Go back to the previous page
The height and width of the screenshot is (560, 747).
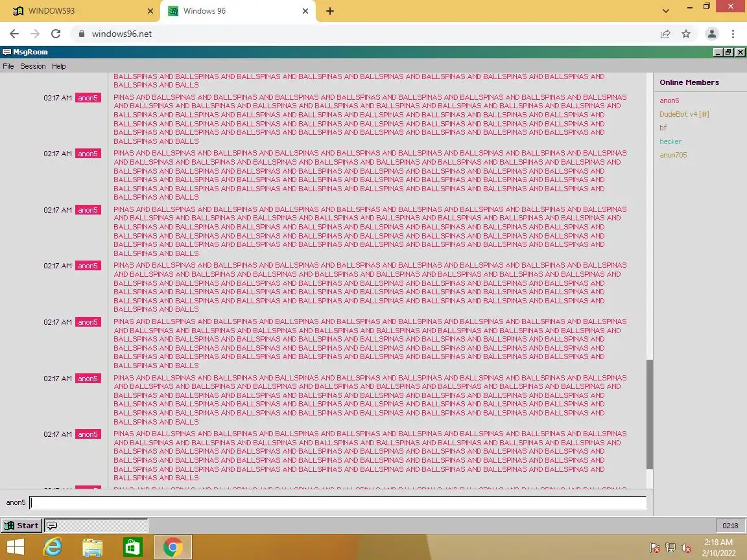click(14, 34)
